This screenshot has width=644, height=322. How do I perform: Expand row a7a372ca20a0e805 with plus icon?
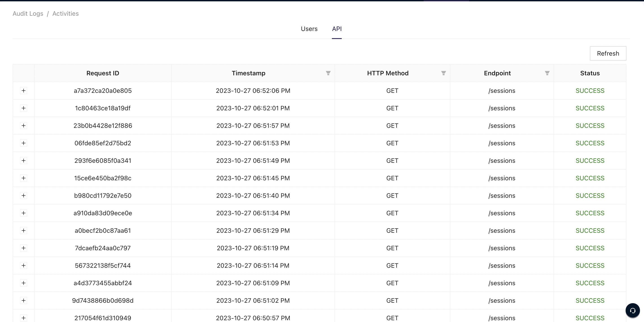pos(24,90)
